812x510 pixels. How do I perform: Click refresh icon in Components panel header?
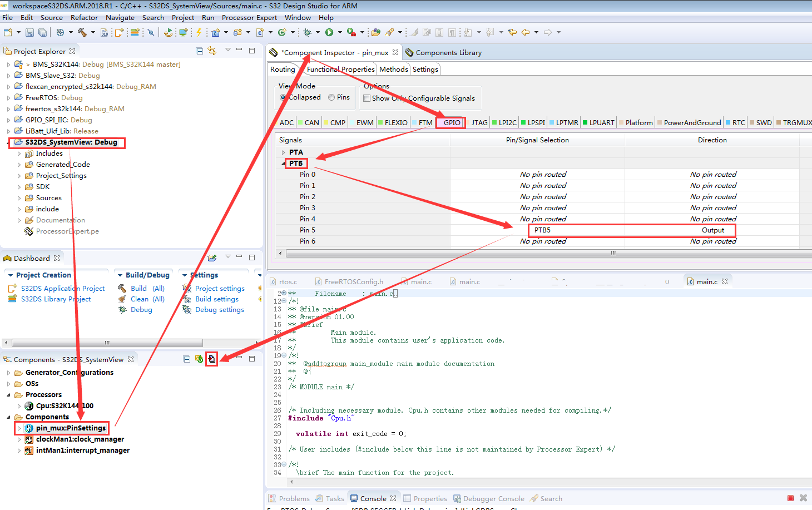coord(199,359)
